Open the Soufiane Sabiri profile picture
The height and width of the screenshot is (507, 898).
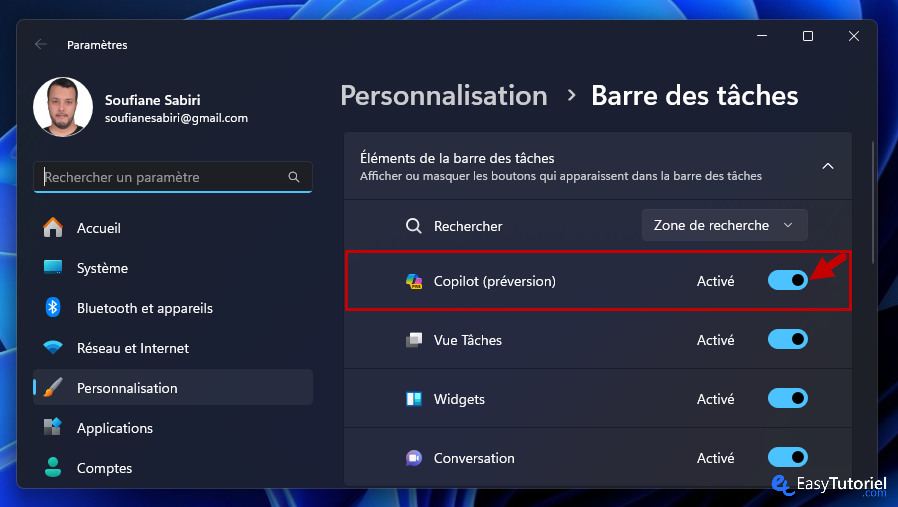click(63, 107)
